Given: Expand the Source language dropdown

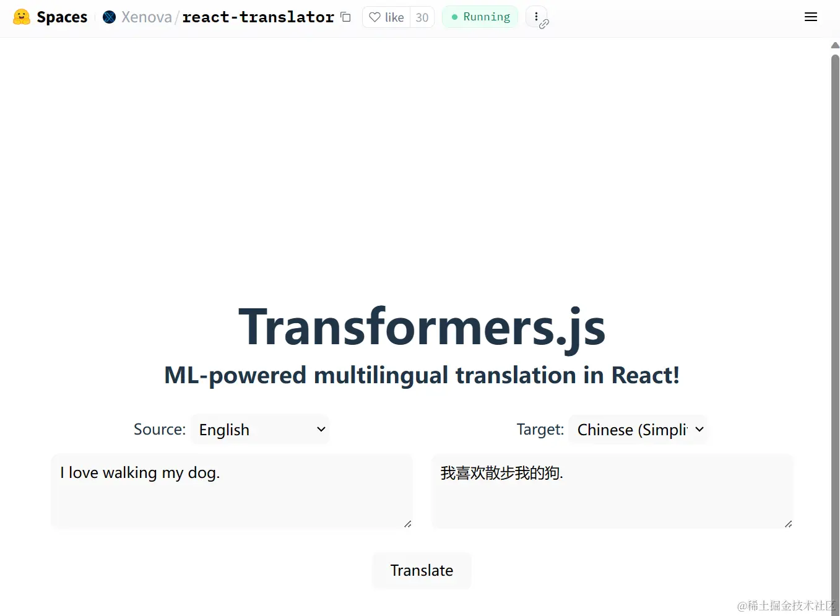Looking at the screenshot, I should point(260,430).
